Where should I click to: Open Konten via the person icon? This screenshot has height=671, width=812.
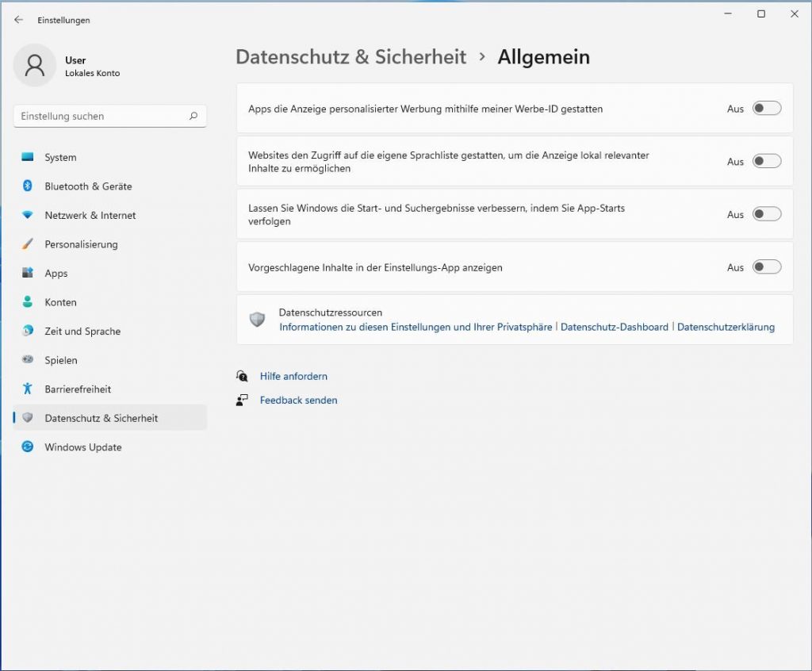tap(28, 302)
